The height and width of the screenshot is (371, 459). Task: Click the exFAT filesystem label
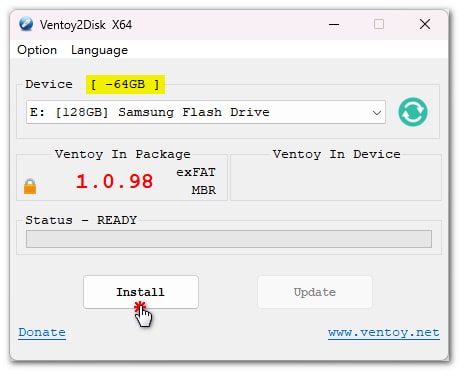tap(196, 172)
